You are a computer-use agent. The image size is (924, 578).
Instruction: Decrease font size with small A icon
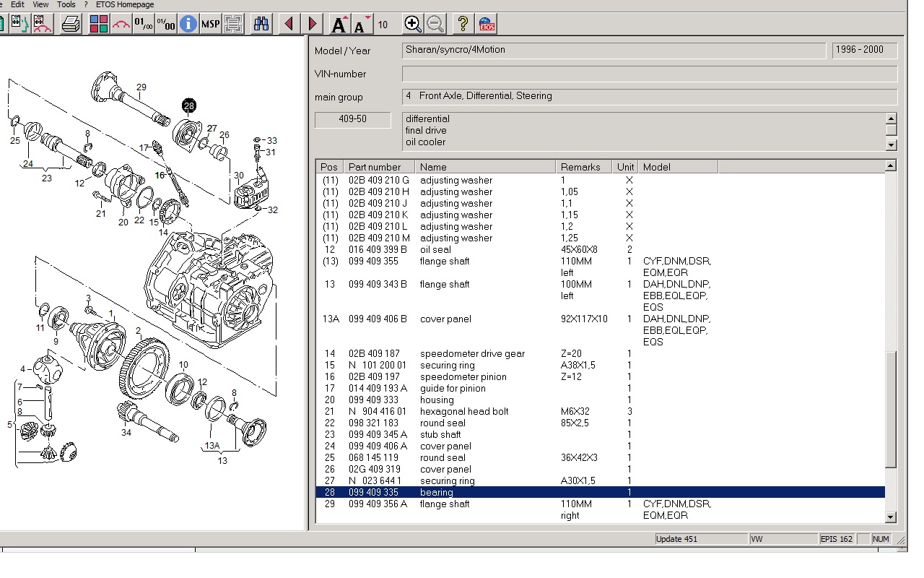(361, 25)
